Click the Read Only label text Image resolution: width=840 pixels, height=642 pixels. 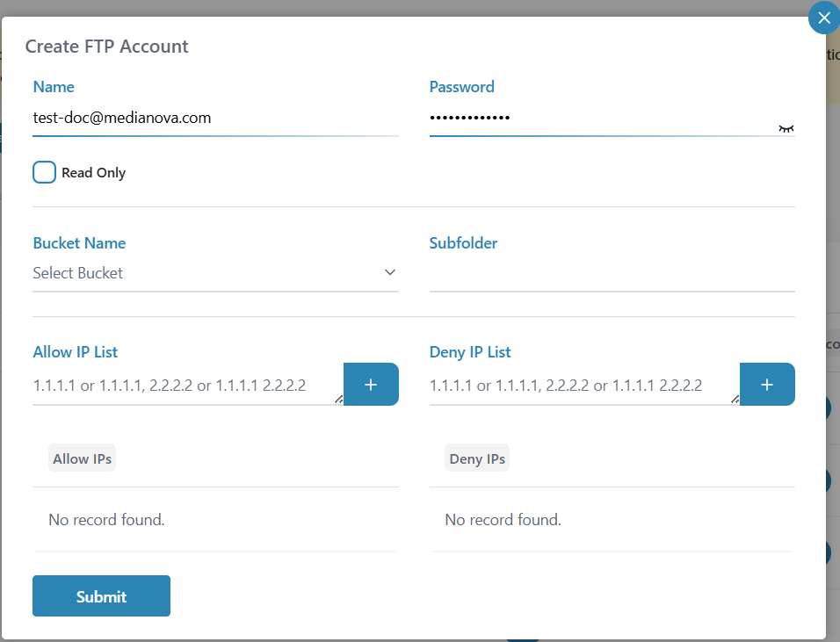[93, 173]
